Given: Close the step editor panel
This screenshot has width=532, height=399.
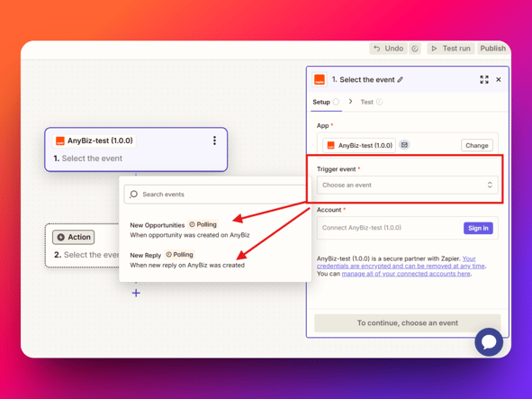Looking at the screenshot, I should tap(499, 79).
